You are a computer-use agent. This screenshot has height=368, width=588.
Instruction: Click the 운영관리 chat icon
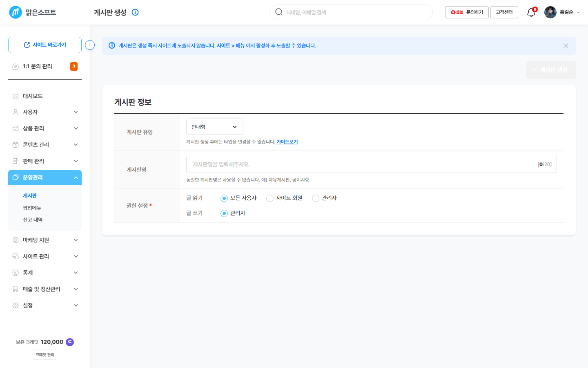(x=16, y=177)
